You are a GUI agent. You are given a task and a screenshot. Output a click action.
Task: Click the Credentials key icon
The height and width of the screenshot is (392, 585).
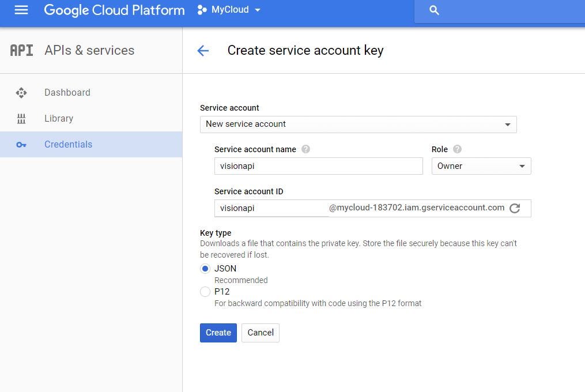pyautogui.click(x=21, y=145)
